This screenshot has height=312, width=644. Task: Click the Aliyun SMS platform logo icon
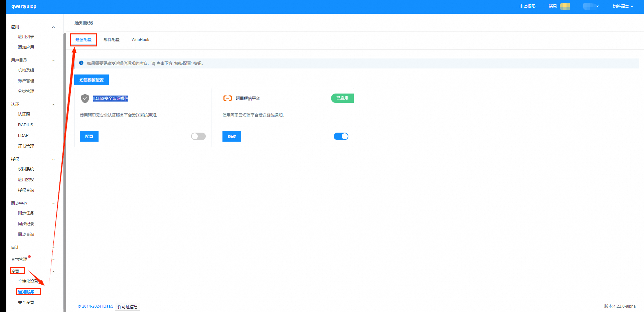point(227,98)
